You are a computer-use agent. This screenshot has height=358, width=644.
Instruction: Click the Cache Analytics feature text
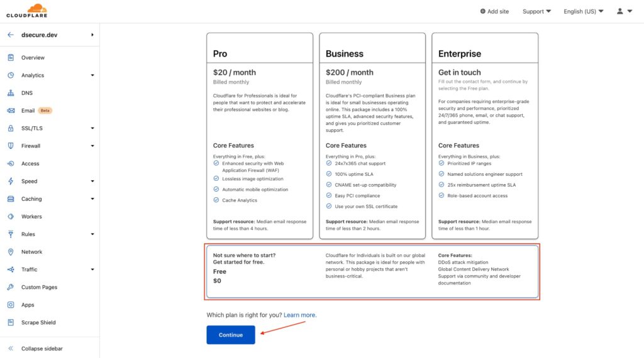240,200
